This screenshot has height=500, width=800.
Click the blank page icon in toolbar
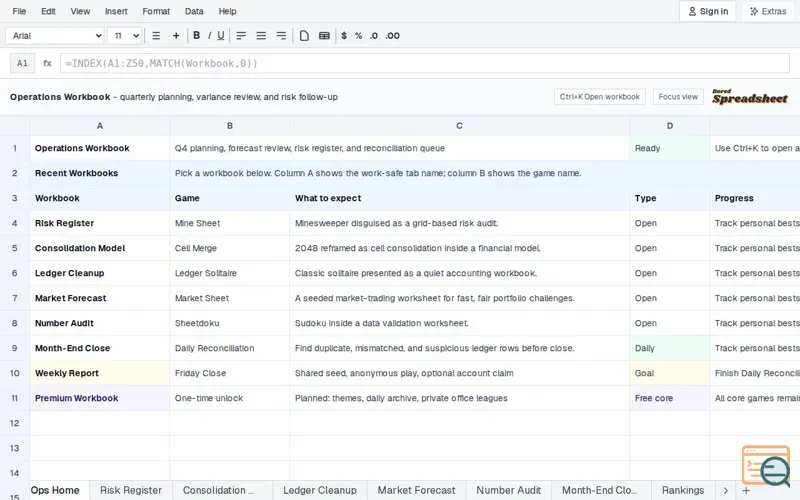[x=304, y=36]
